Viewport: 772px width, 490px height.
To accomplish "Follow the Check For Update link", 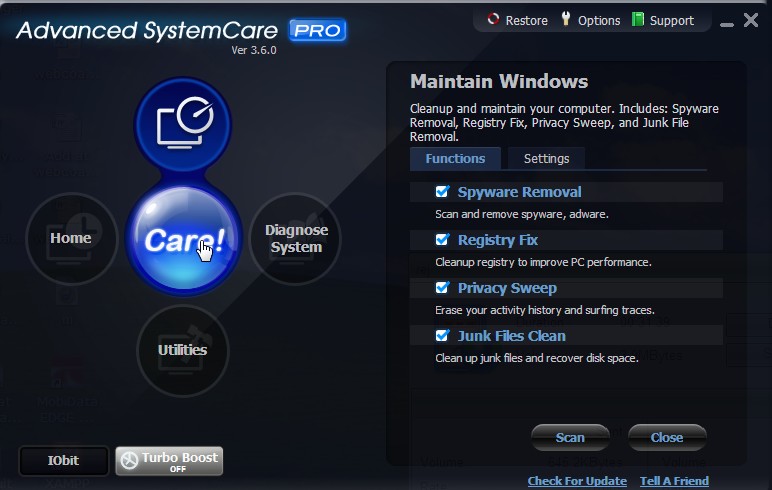I will pyautogui.click(x=577, y=481).
